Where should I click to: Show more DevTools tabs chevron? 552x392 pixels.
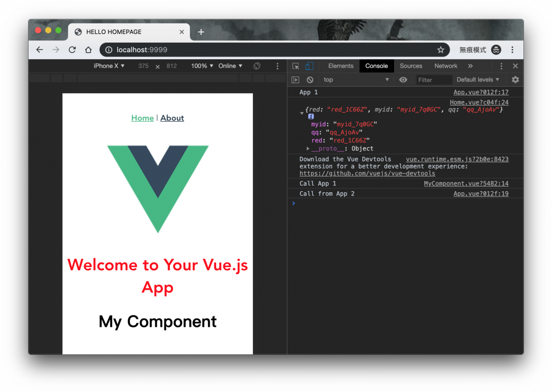point(470,66)
